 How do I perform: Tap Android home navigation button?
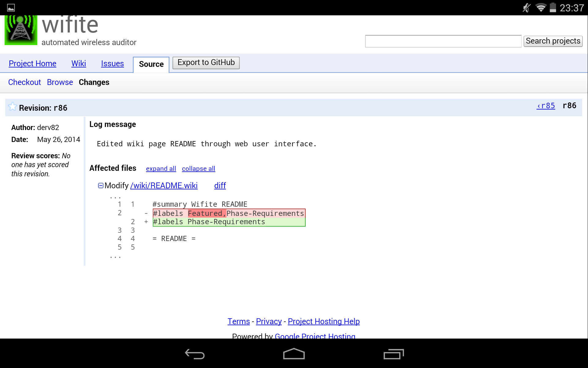(x=294, y=354)
